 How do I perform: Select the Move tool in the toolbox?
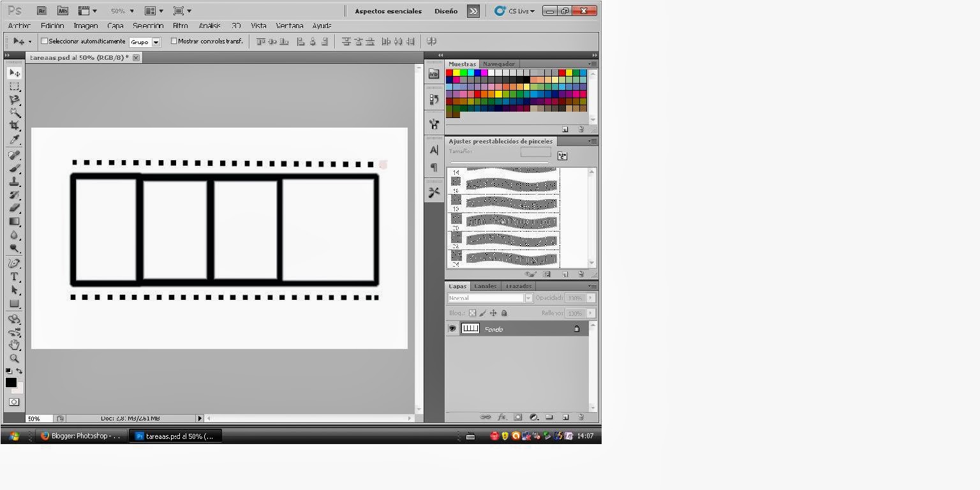(x=14, y=73)
